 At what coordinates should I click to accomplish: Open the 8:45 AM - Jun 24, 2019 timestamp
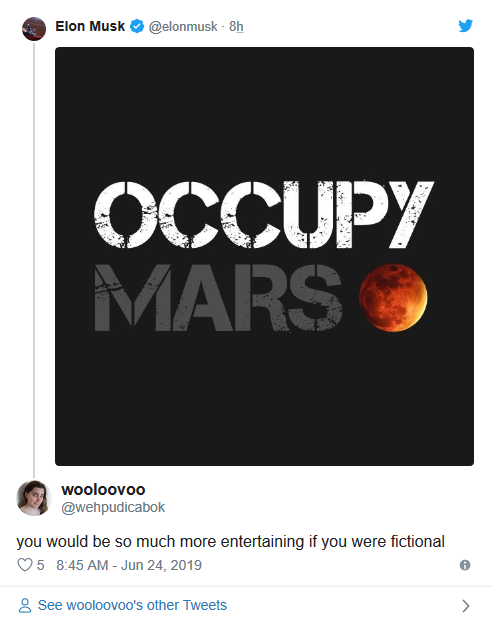point(129,565)
